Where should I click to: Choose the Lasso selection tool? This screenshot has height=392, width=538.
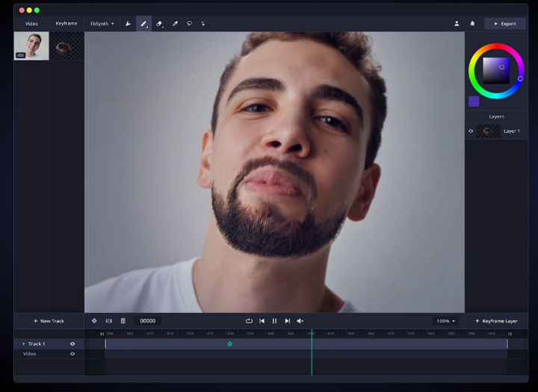coord(189,24)
